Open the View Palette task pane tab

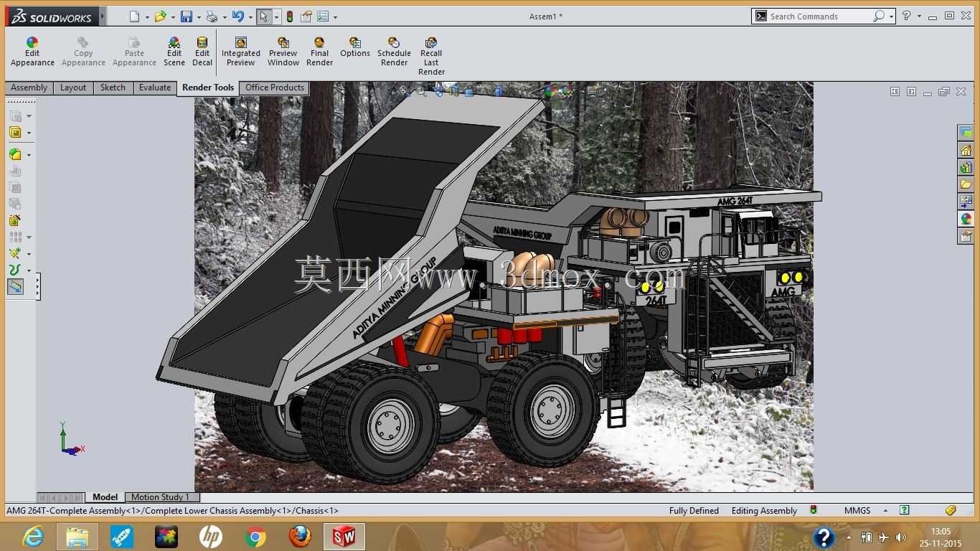coord(966,202)
